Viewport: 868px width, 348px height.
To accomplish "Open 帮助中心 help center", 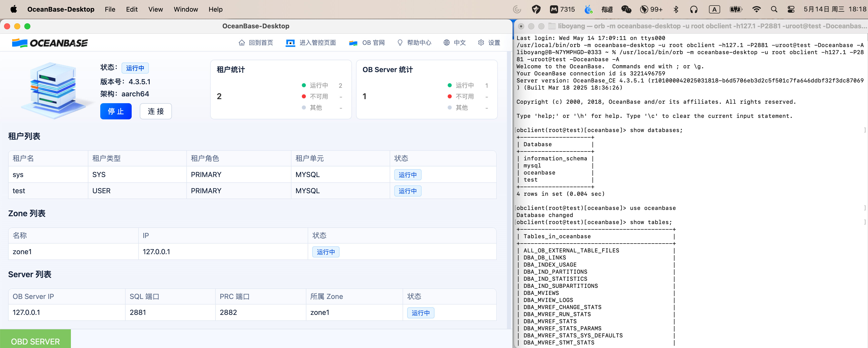I will click(x=419, y=43).
